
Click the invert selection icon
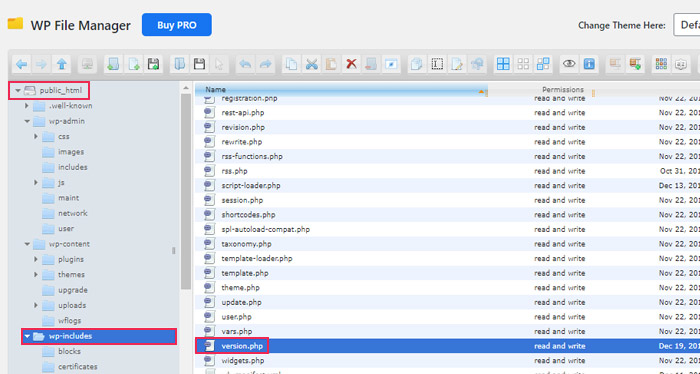click(x=543, y=64)
